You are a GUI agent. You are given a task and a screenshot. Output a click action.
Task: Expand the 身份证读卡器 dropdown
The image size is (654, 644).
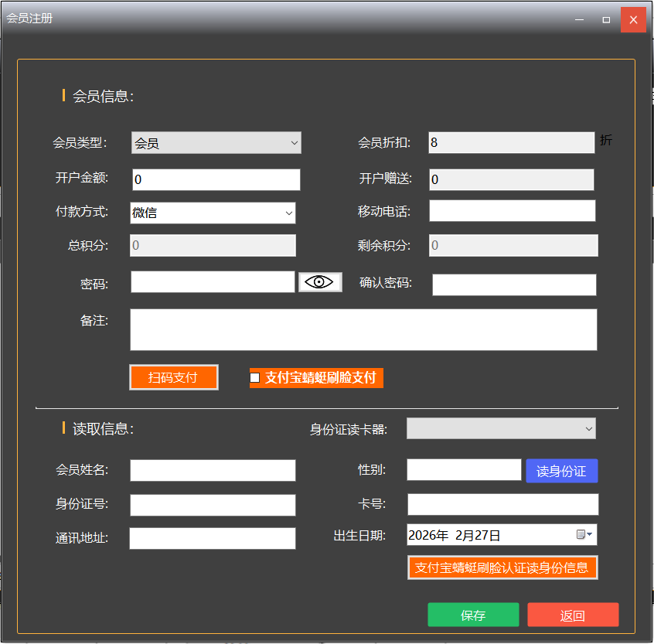tap(501, 428)
